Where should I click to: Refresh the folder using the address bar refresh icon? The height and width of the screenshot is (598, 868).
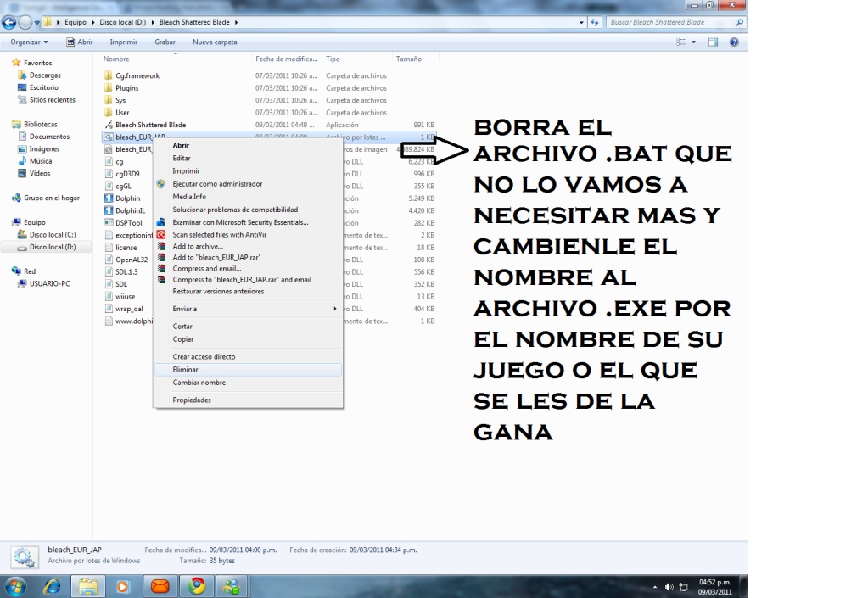point(595,22)
